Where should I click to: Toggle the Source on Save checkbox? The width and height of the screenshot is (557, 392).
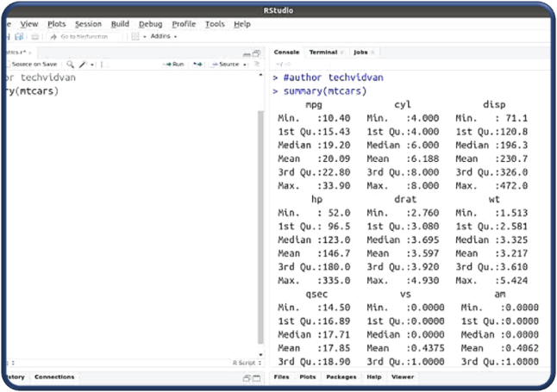[x=9, y=65]
